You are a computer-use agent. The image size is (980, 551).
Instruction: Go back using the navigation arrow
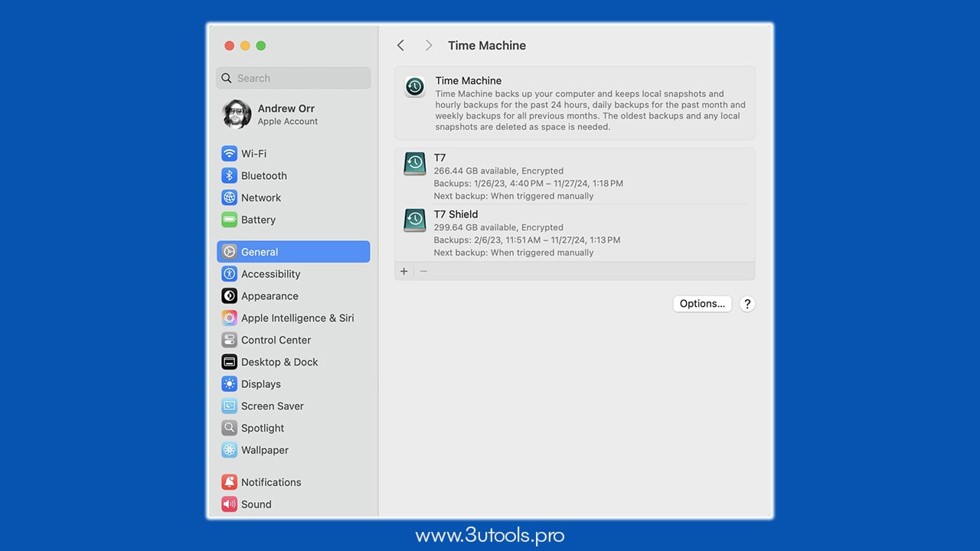(x=400, y=45)
